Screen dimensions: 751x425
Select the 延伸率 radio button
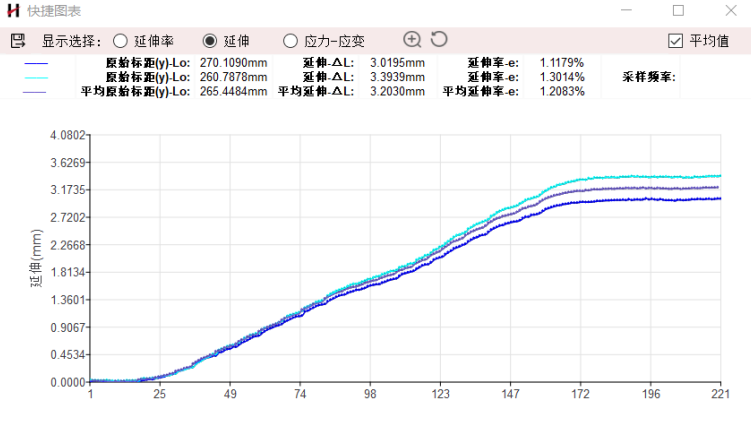coord(120,41)
